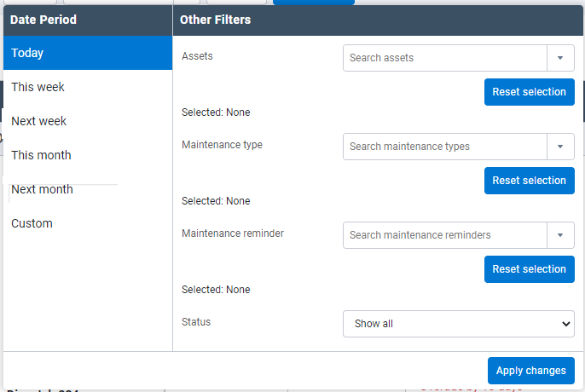Viewport: 585px width, 392px height.
Task: Focus the Search maintenance types field
Action: [444, 147]
